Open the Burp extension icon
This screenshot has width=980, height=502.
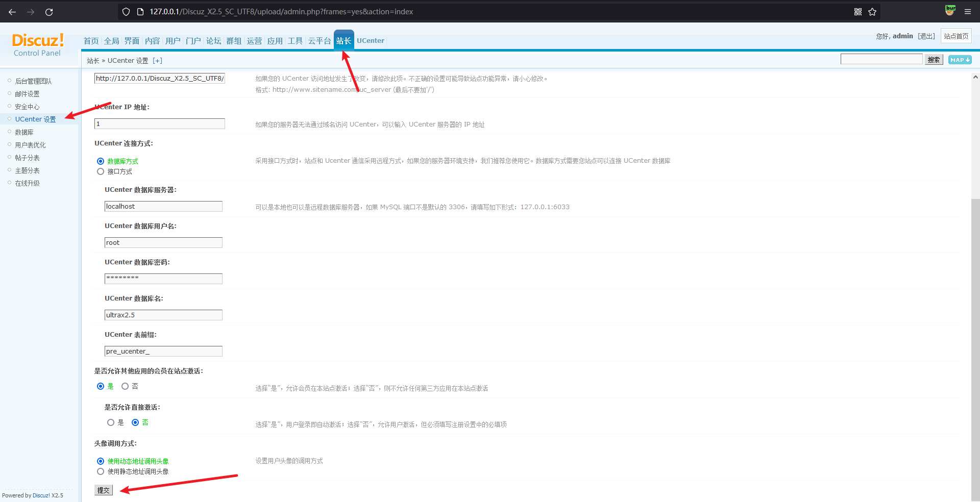coord(950,11)
